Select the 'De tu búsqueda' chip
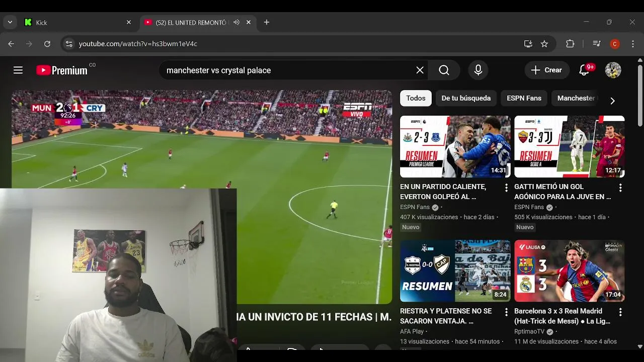The width and height of the screenshot is (644, 362). click(x=466, y=98)
